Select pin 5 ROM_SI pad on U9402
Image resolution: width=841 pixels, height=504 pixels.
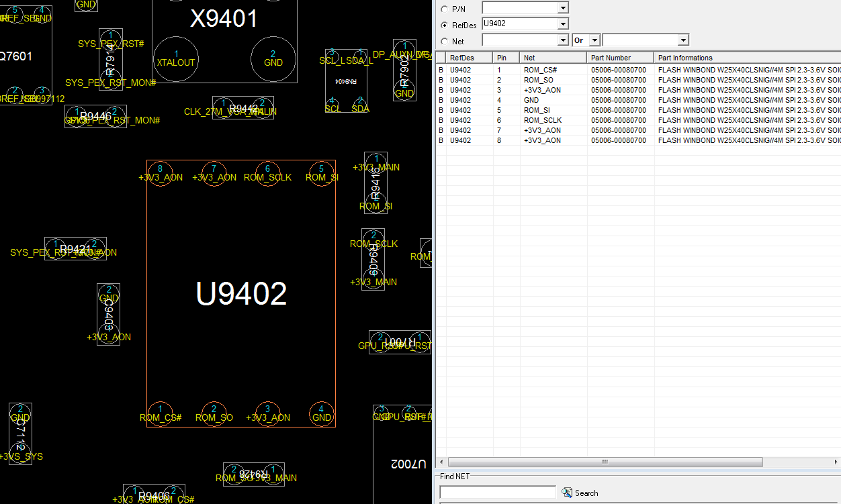point(322,173)
